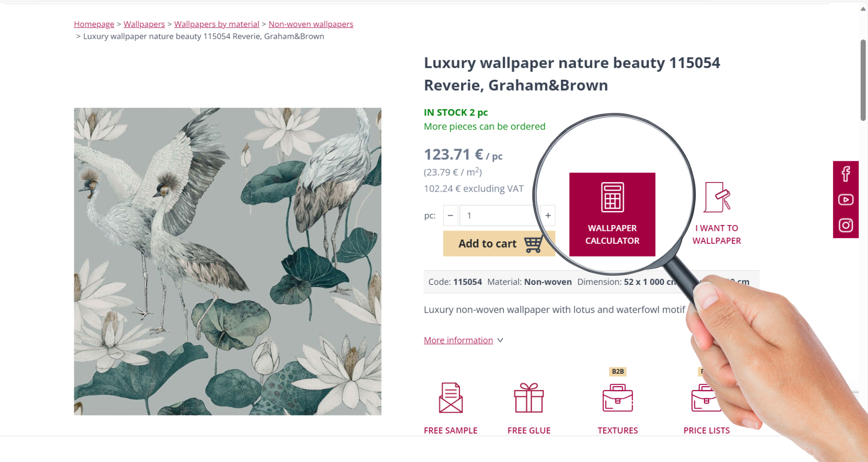Click the shopping cart icon on Add to cart
Screen dimensions: 868x462
click(x=533, y=244)
